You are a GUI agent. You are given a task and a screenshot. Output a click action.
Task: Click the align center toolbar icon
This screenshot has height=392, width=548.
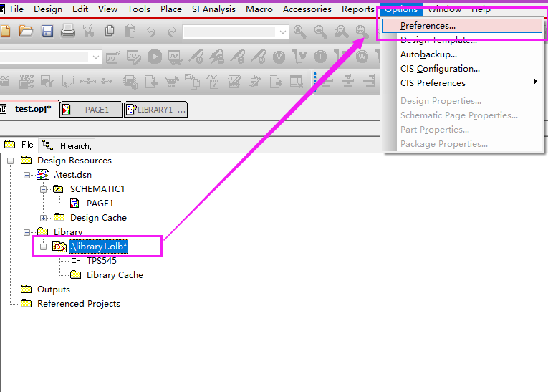pos(348,82)
